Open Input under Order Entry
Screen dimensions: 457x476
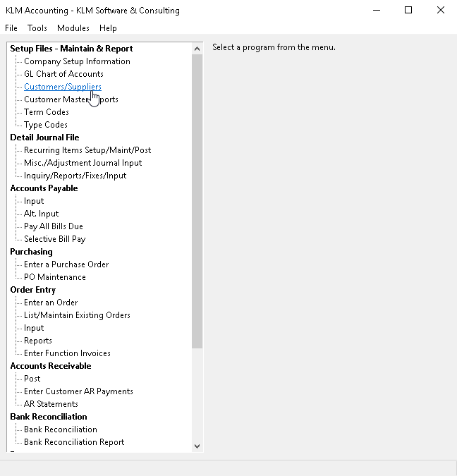pyautogui.click(x=34, y=328)
